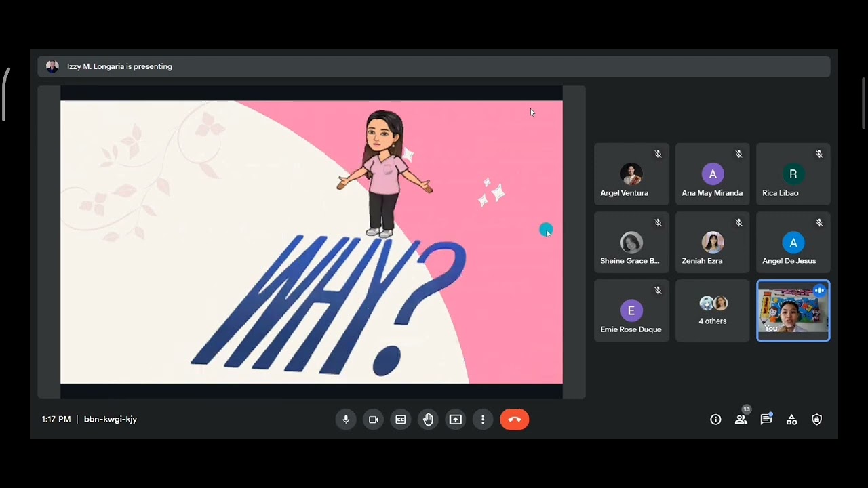The width and height of the screenshot is (868, 488).
Task: Select Argel Ventura's participant tile
Action: tap(631, 174)
